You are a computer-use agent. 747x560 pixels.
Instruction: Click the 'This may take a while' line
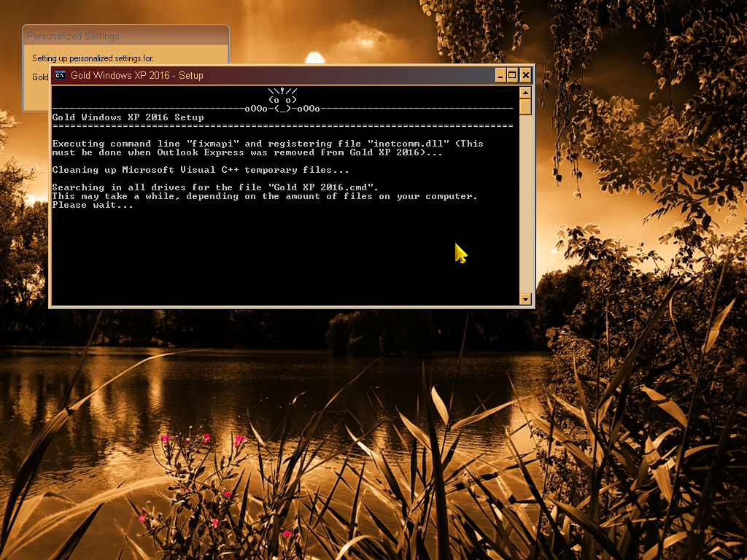[265, 196]
